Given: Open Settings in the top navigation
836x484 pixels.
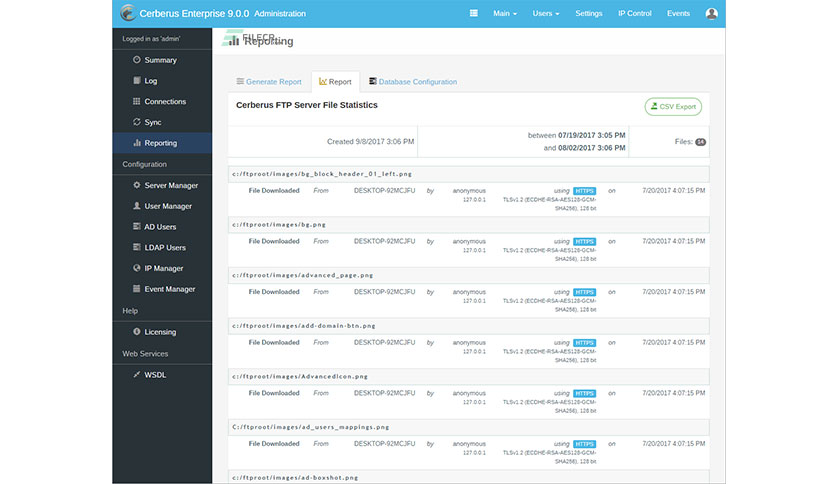Looking at the screenshot, I should [589, 13].
